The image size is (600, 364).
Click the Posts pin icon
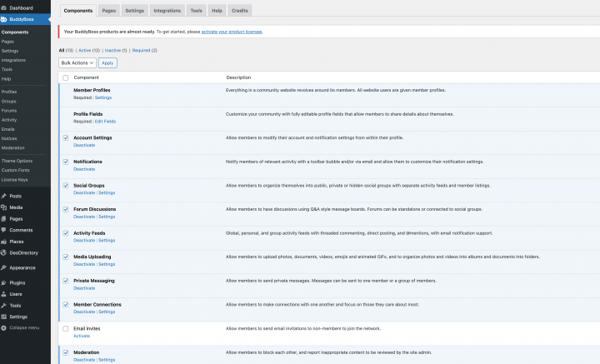[x=4, y=196]
